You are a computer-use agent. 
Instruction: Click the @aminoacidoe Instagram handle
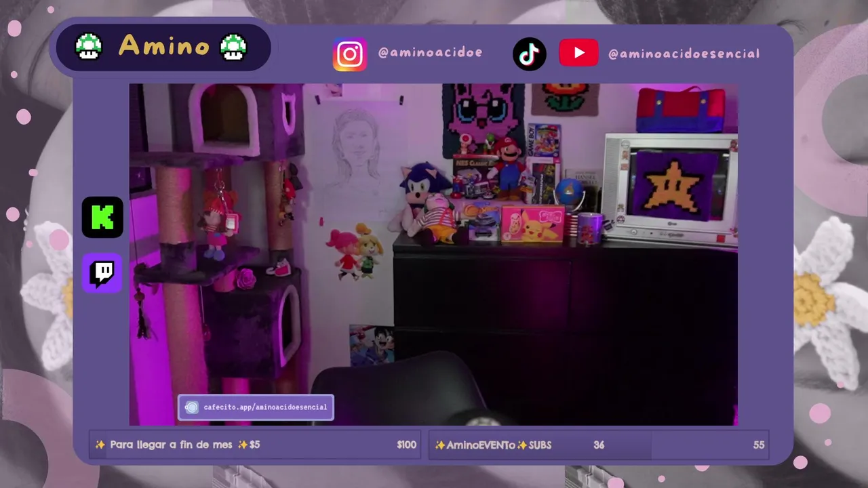coord(430,53)
